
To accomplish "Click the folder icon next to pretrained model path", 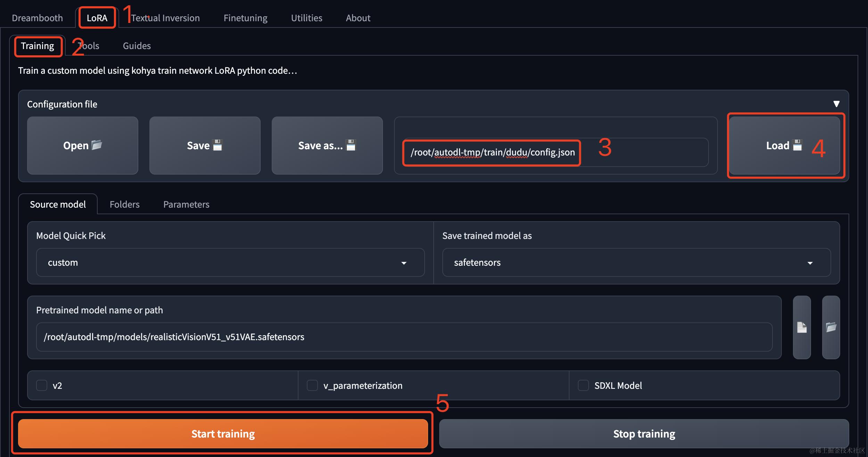I will (x=831, y=327).
